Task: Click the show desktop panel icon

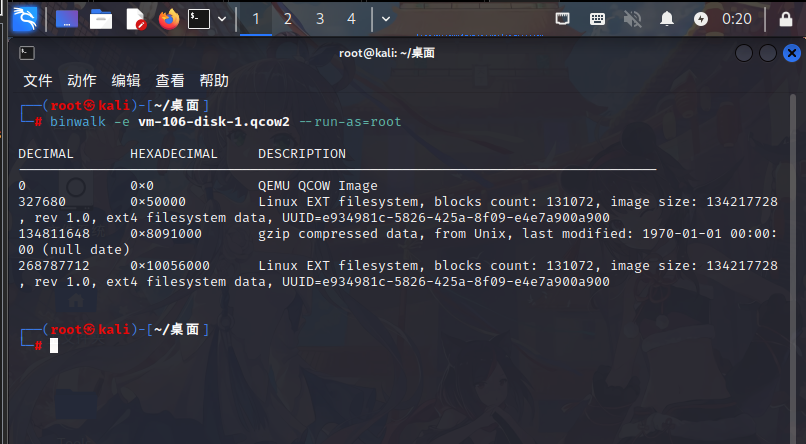Action: pyautogui.click(x=67, y=19)
